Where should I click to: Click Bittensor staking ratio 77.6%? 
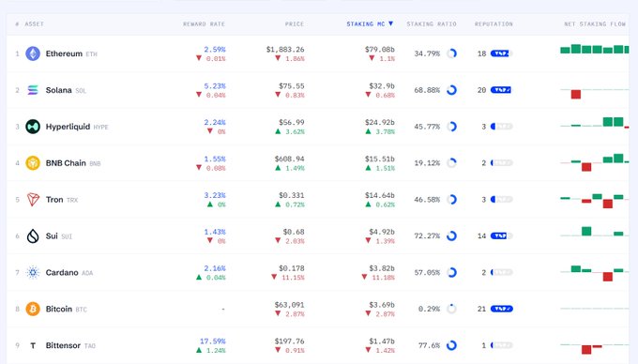(x=430, y=345)
